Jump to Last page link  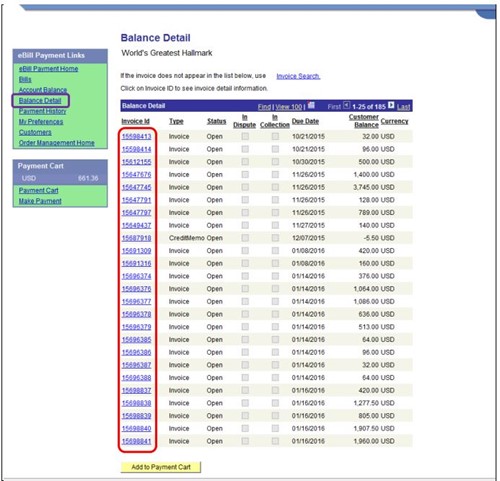pyautogui.click(x=403, y=107)
